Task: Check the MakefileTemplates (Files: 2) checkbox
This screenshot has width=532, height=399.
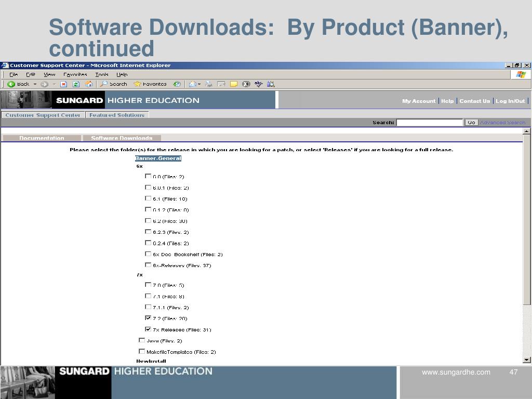Action: 142,352
